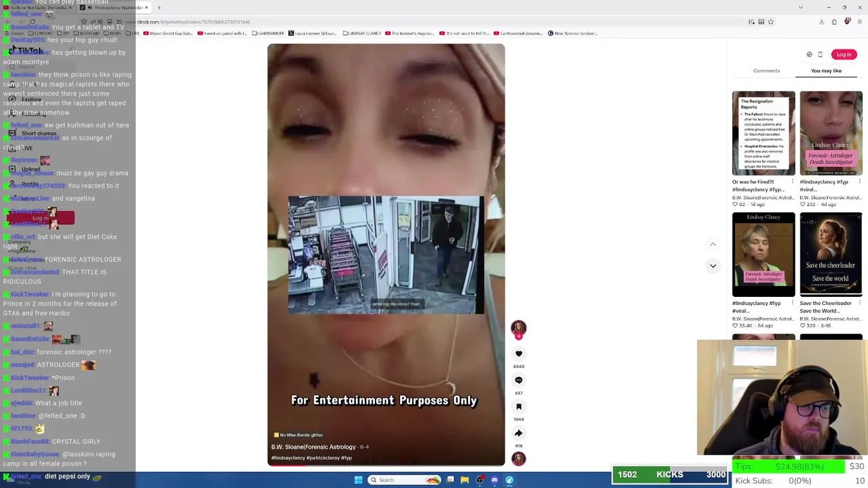Open the picture-in-picture icon in address bar
This screenshot has height=488, width=868.
click(751, 22)
